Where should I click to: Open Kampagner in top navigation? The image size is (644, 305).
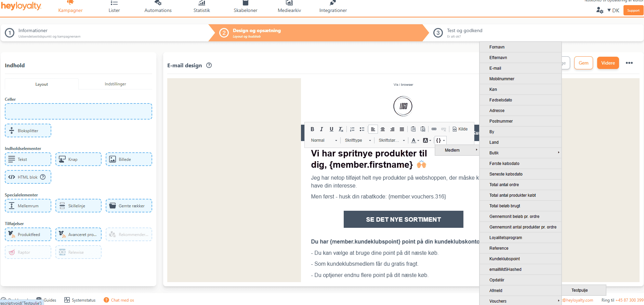(70, 7)
